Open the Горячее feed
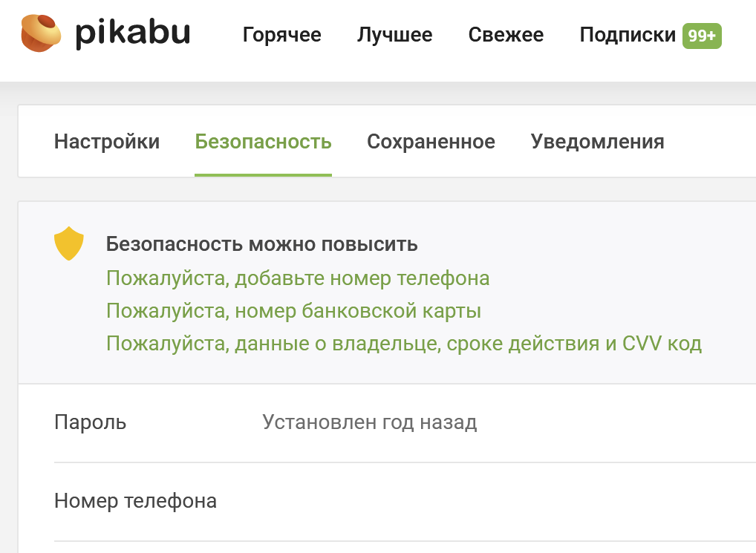This screenshot has width=756, height=553. (281, 35)
